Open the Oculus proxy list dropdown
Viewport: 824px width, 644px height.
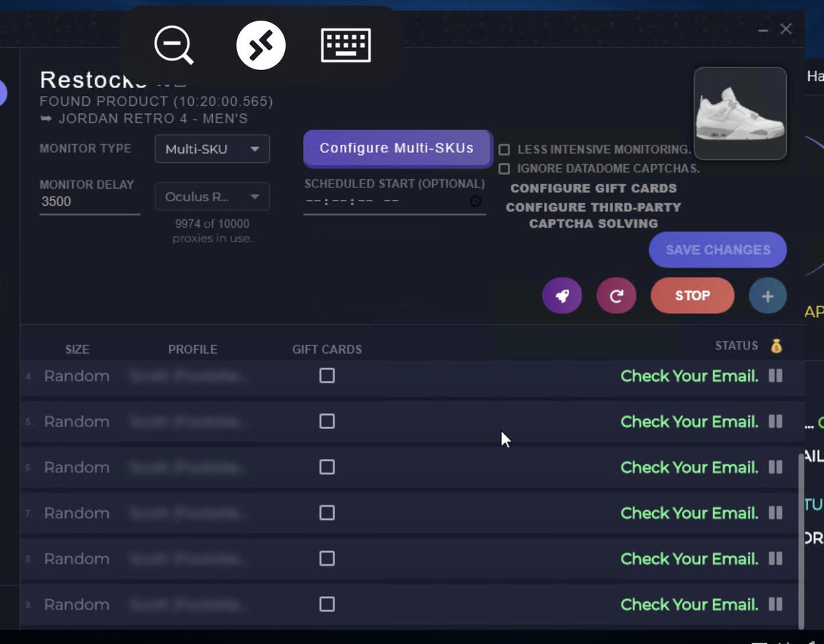(x=212, y=197)
